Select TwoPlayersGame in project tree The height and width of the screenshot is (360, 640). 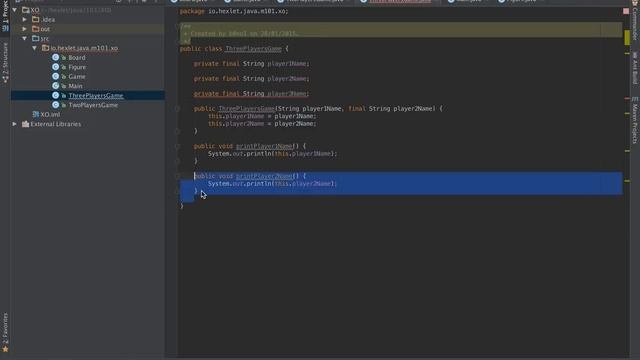click(93, 105)
